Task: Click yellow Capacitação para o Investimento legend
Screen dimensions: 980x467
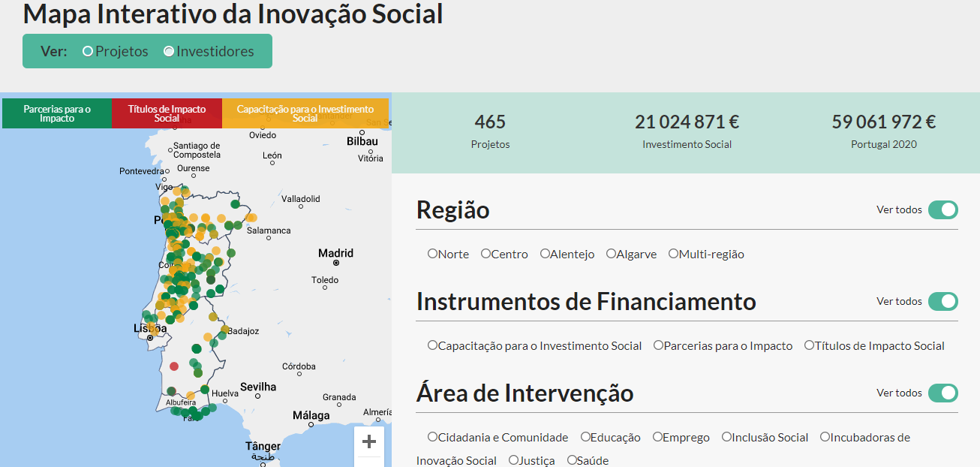Action: (x=305, y=113)
